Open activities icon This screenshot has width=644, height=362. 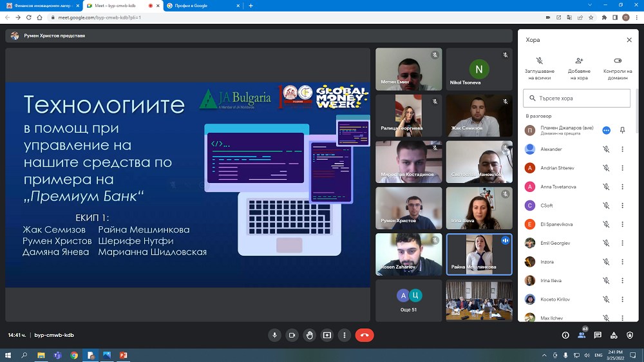coord(614,336)
